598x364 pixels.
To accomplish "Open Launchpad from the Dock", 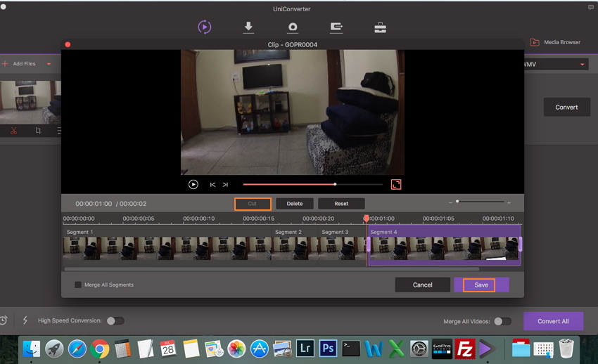I will tap(54, 349).
